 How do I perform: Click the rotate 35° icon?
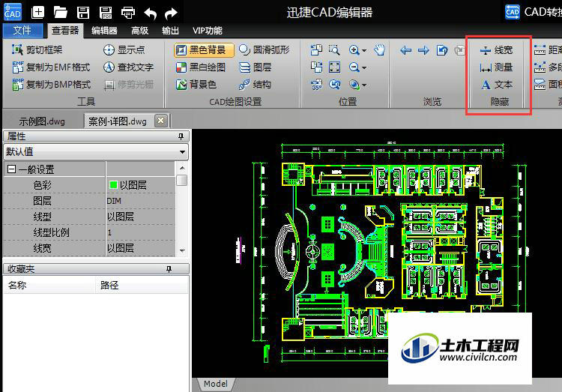(x=316, y=84)
